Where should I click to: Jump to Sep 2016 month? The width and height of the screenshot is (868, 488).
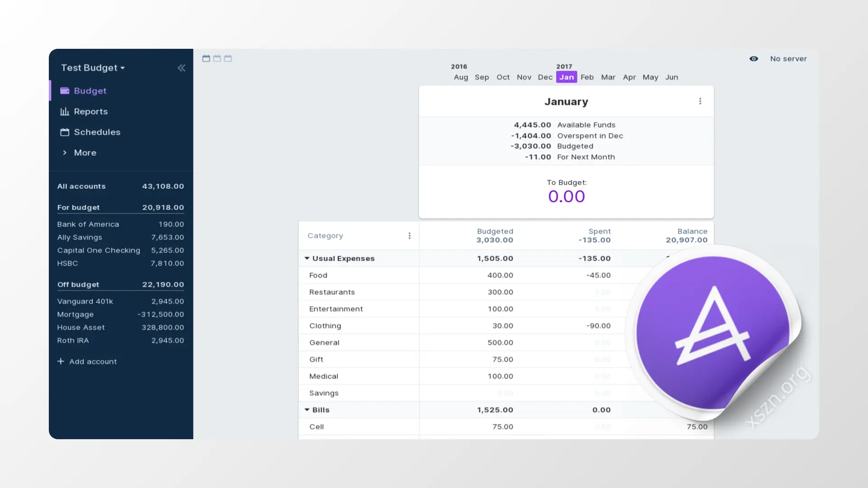[482, 77]
